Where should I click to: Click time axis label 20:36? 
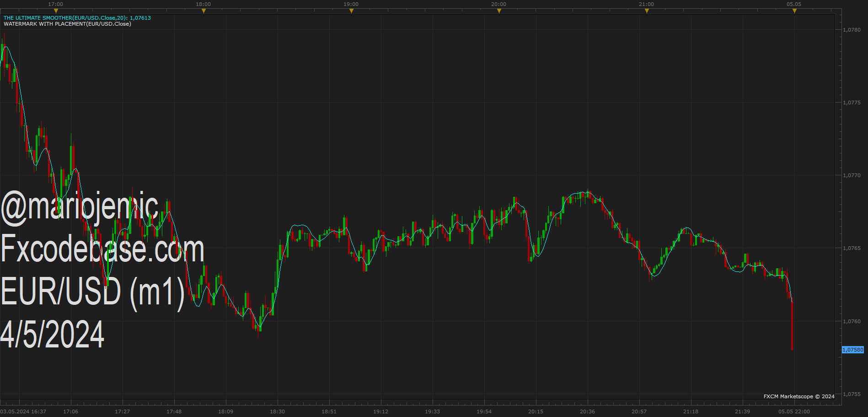click(x=587, y=412)
